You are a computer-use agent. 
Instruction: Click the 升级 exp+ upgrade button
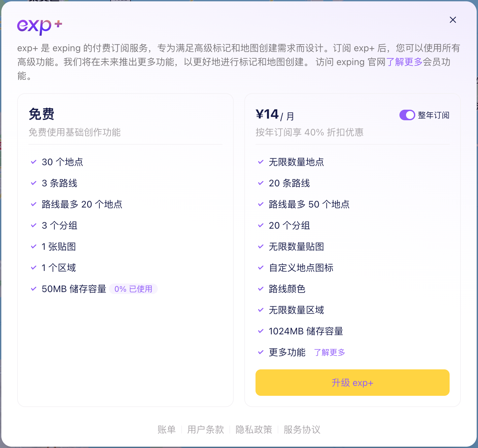coord(353,383)
